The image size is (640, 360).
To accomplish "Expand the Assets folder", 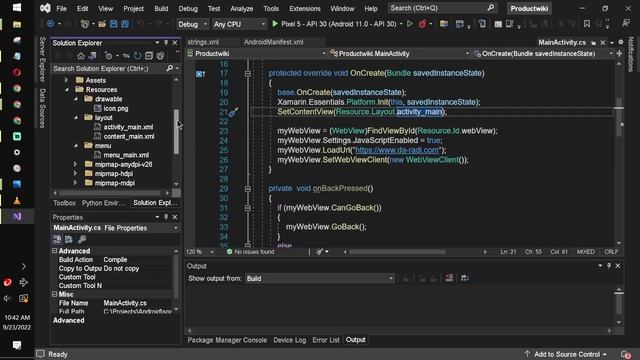I will (67, 80).
